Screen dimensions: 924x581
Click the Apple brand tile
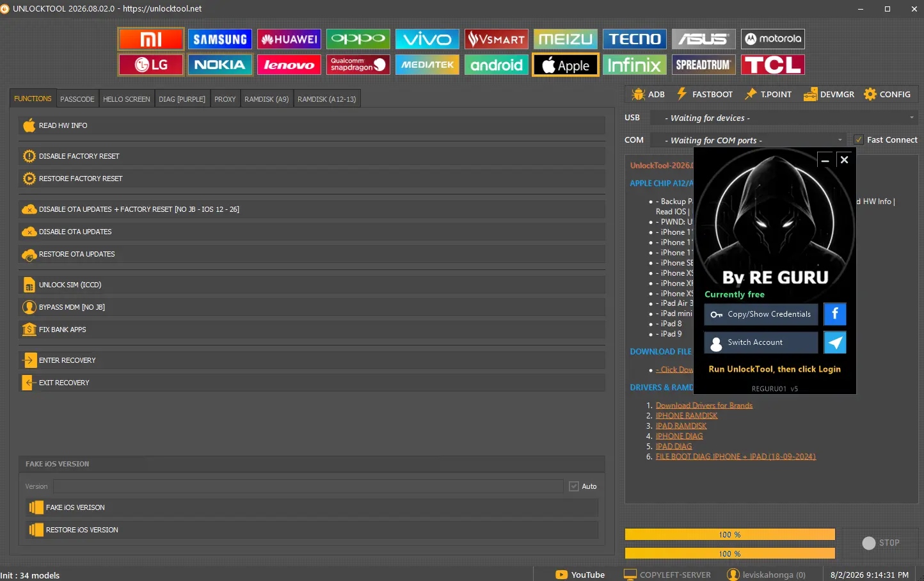tap(566, 65)
